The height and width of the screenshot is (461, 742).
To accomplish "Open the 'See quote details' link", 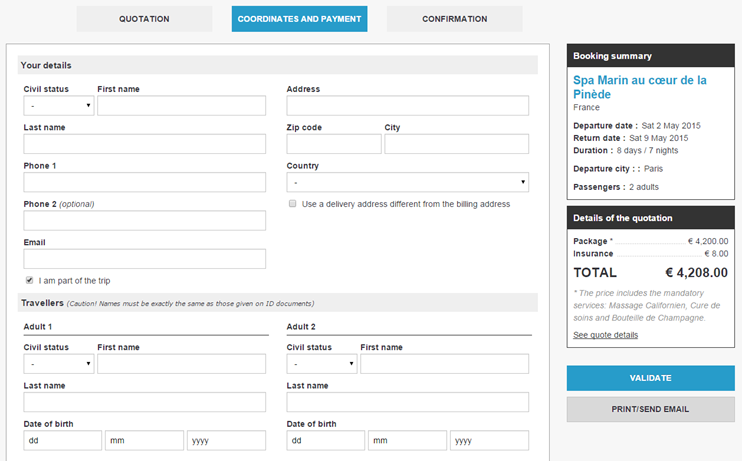I will [605, 335].
